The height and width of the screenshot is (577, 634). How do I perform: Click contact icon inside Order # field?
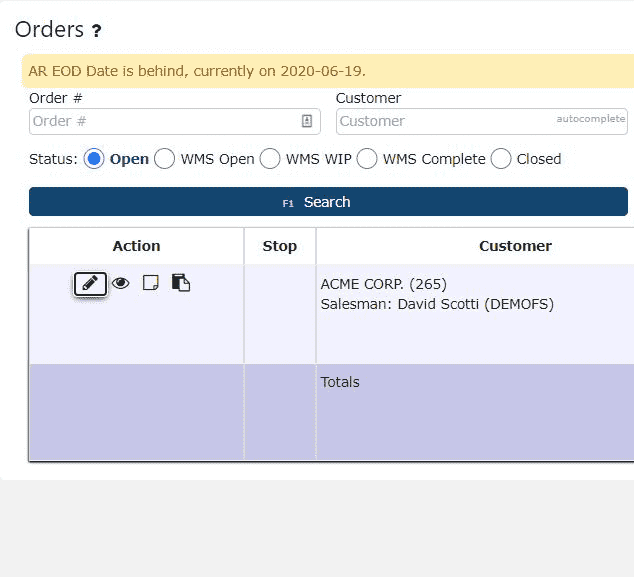point(307,121)
